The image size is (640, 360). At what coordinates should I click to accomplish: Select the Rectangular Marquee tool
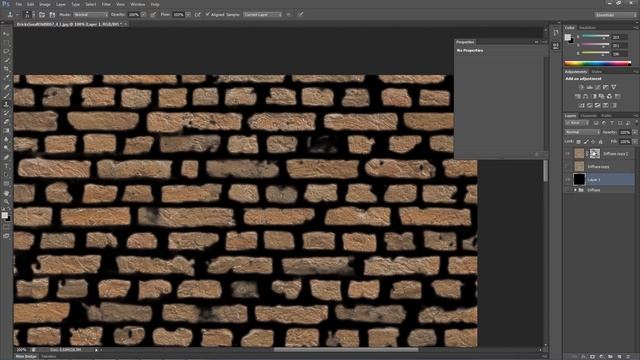tap(6, 42)
